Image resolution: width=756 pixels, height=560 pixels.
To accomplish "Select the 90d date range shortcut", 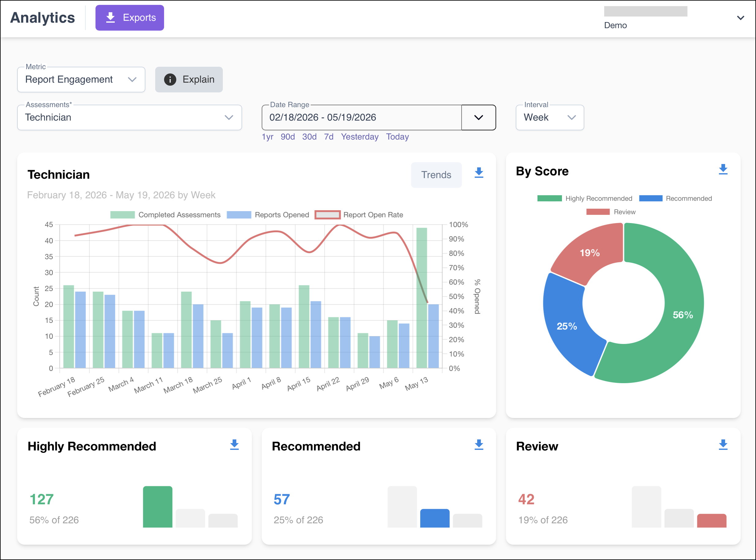I will click(288, 137).
